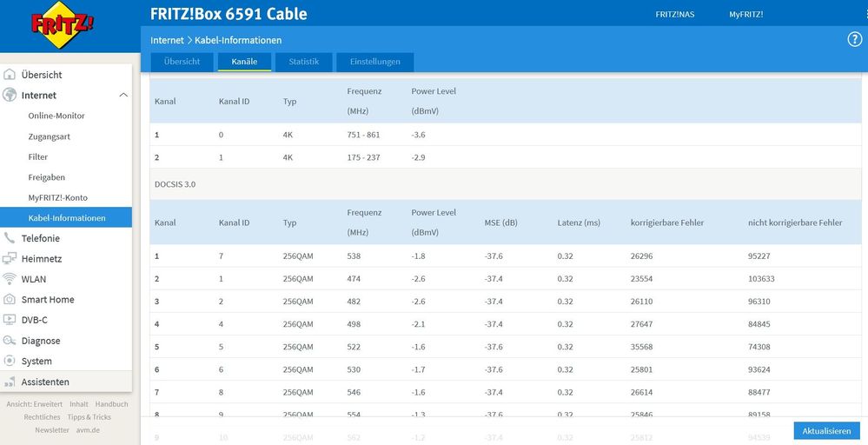Click Ansicht: Erweitert link
The height and width of the screenshot is (445, 868).
(x=35, y=404)
